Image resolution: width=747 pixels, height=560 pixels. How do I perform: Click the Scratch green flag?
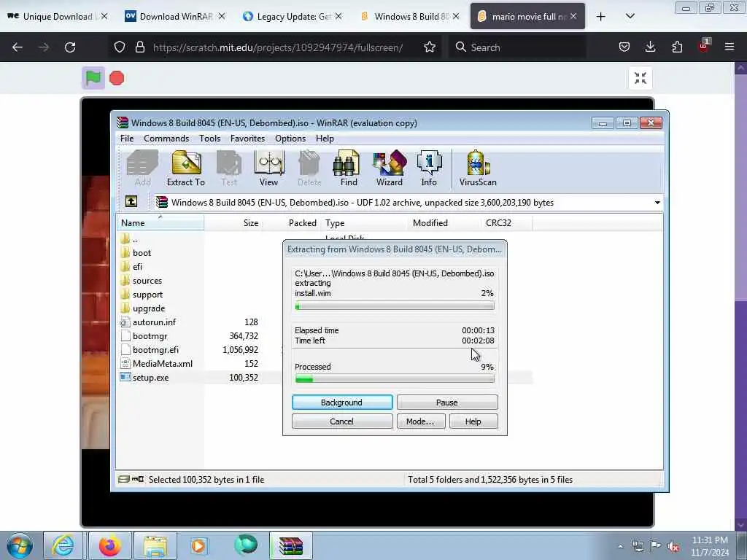click(93, 77)
